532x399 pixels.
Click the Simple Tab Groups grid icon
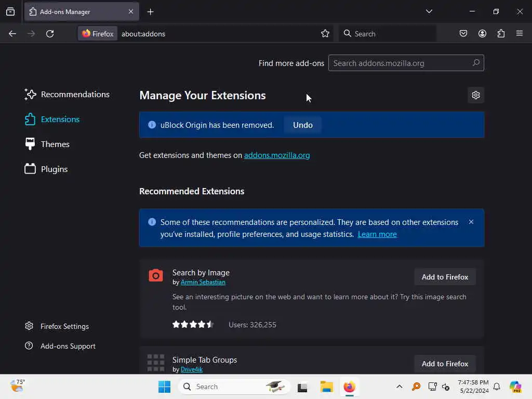click(156, 363)
